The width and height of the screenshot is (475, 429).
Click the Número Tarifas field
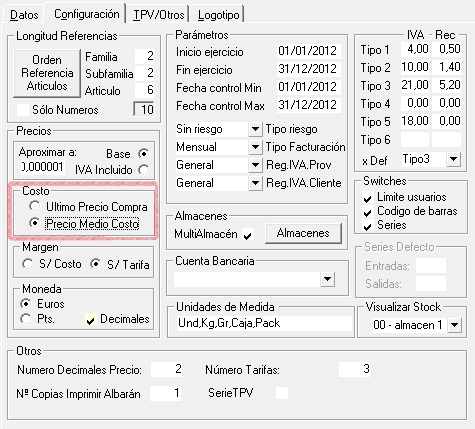[x=354, y=369]
